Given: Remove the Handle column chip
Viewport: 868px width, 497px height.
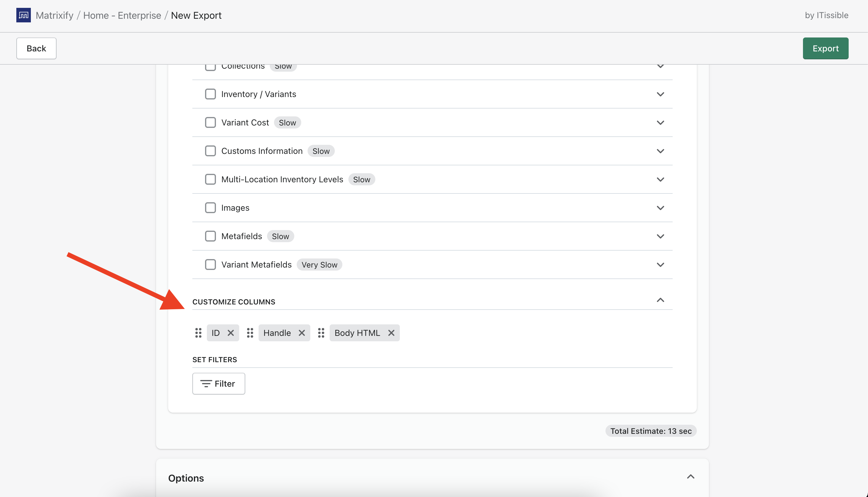Looking at the screenshot, I should [302, 333].
